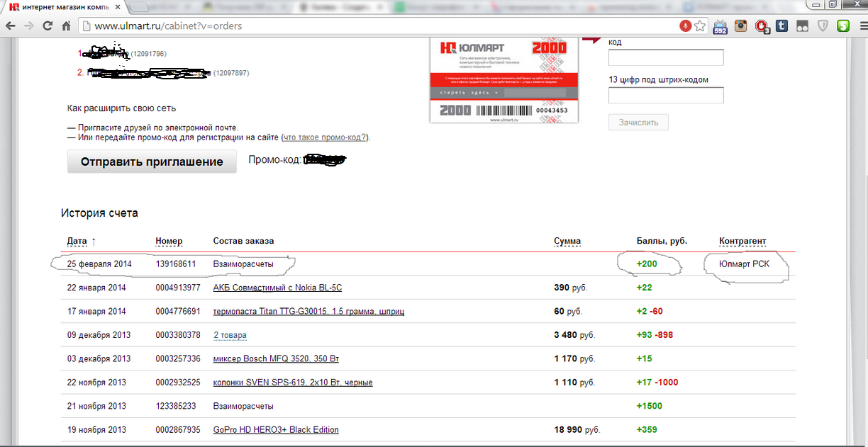Click the grey shield extension icon

823,26
